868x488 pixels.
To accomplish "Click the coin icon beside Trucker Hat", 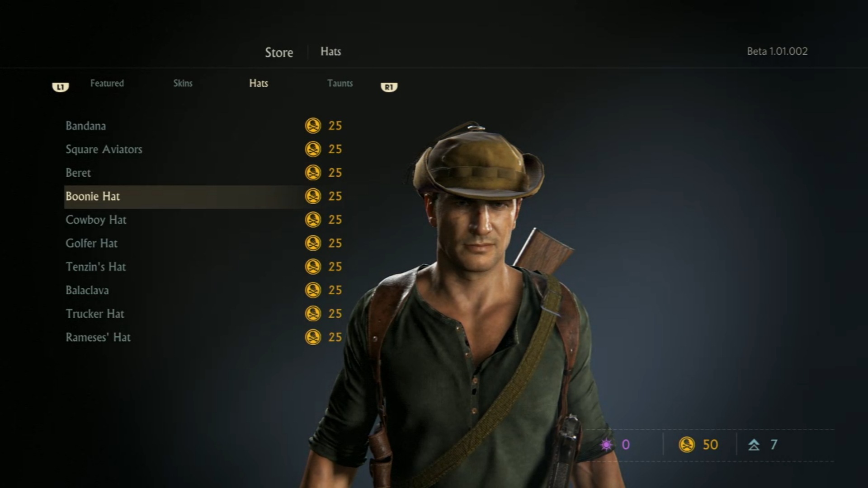I will (x=313, y=314).
